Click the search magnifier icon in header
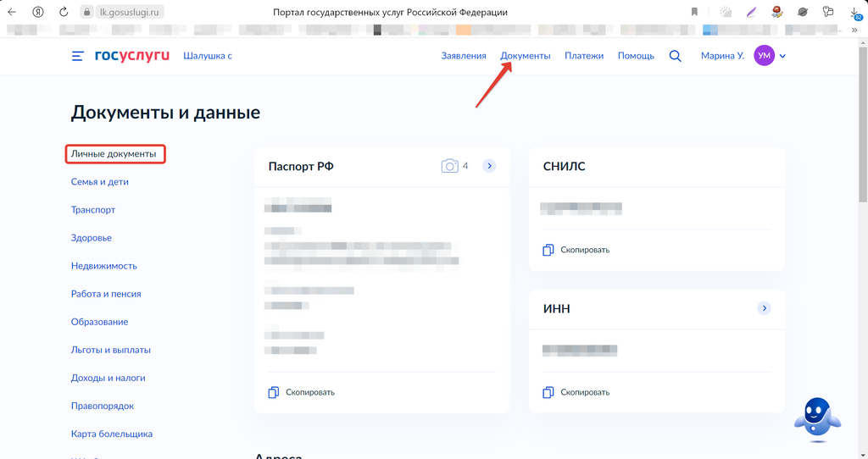The width and height of the screenshot is (868, 459). (x=676, y=56)
